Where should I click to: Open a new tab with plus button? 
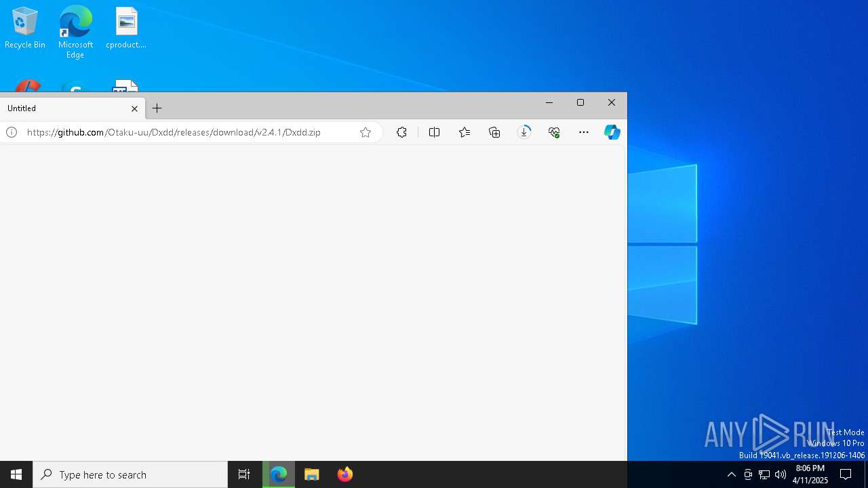157,108
